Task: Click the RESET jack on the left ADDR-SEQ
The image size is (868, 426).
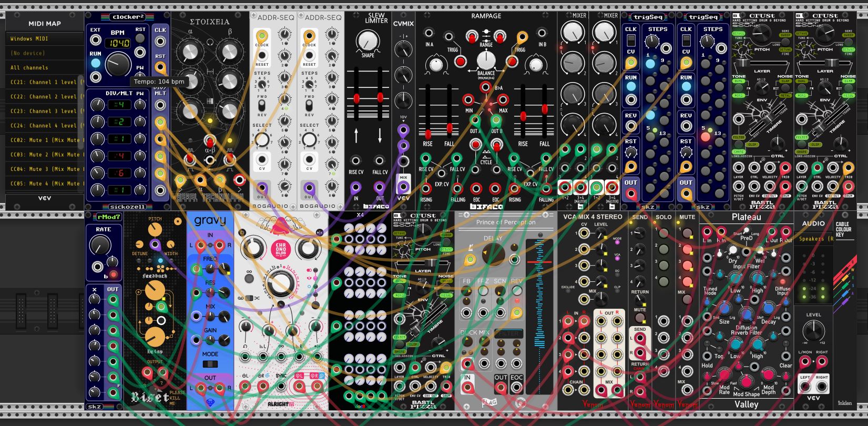Action: click(262, 56)
